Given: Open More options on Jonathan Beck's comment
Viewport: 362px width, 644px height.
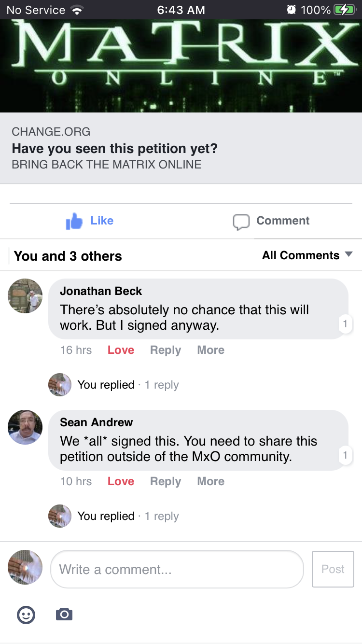Looking at the screenshot, I should (x=210, y=350).
